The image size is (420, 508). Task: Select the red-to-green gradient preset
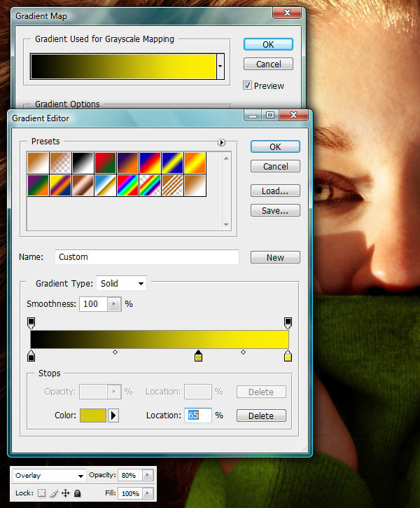tap(105, 163)
